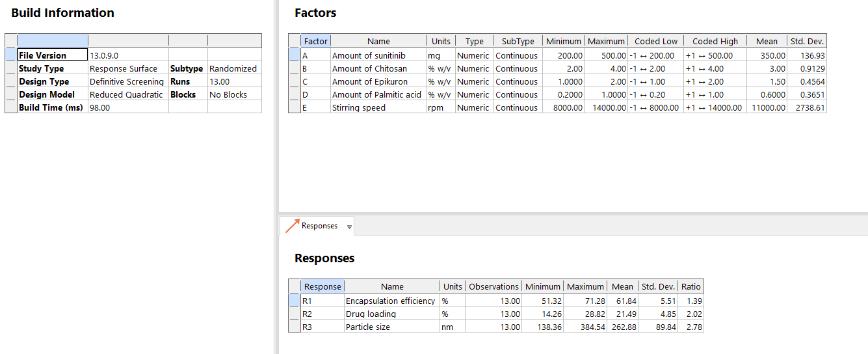Screen dimensions: 868x354
Task: Select the Encapsulation efficiency name cell
Action: tap(391, 301)
